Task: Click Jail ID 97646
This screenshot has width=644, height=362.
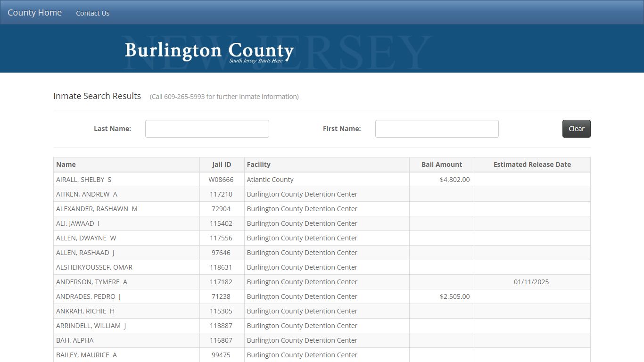Action: click(x=221, y=253)
